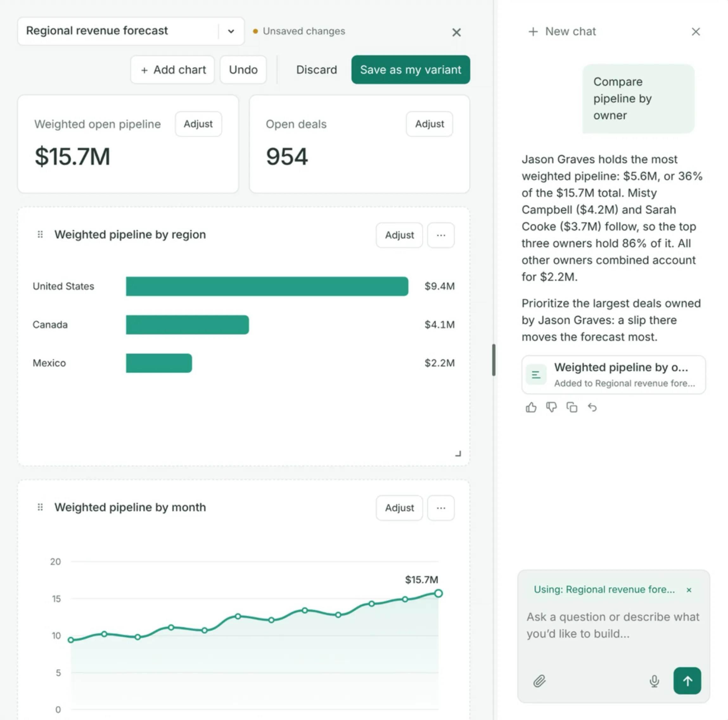This screenshot has width=728, height=720.
Task: Click the resize corner of region chart
Action: point(458,453)
